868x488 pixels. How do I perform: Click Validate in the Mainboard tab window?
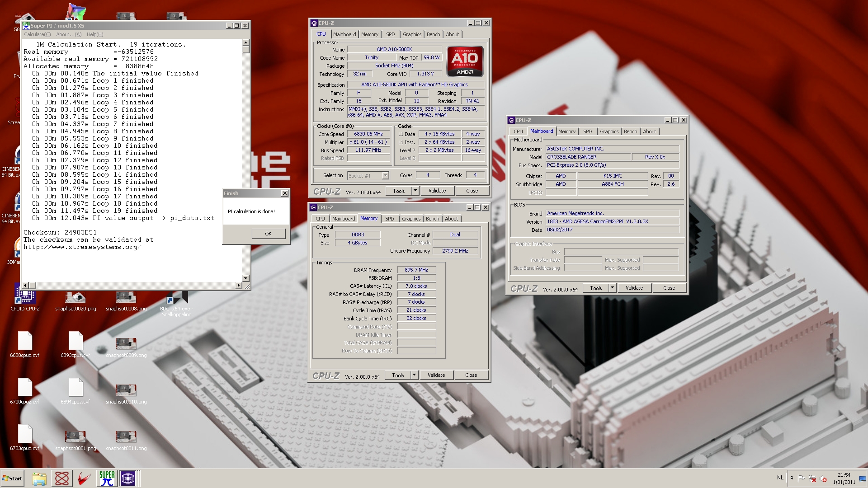point(634,288)
